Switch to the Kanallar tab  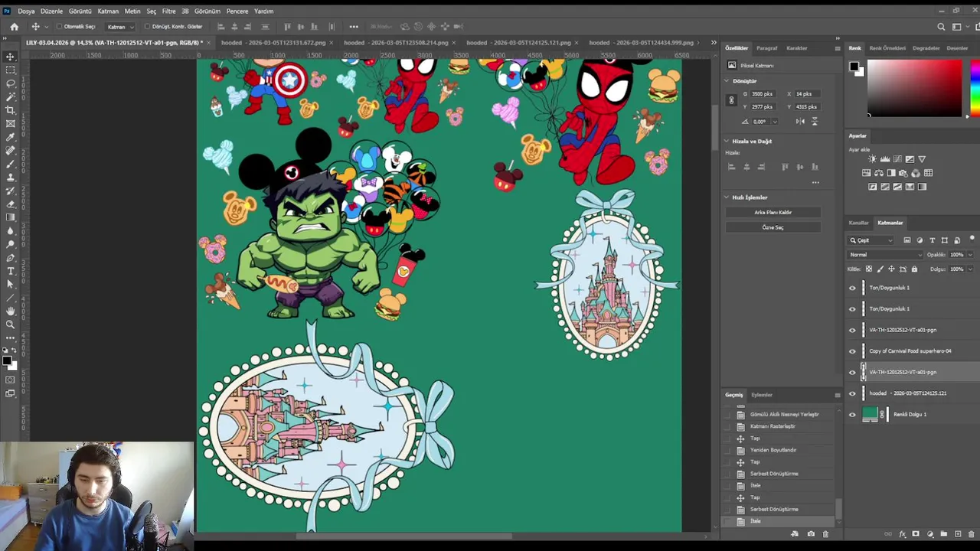[858, 223]
